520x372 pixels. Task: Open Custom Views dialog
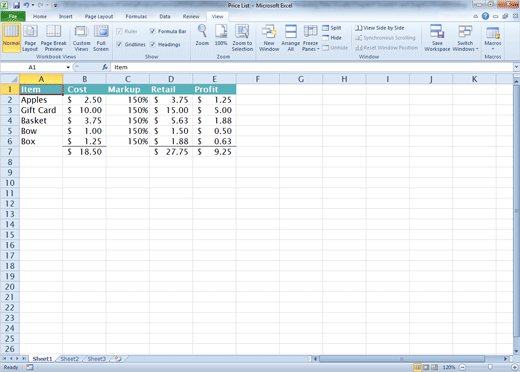coord(81,38)
